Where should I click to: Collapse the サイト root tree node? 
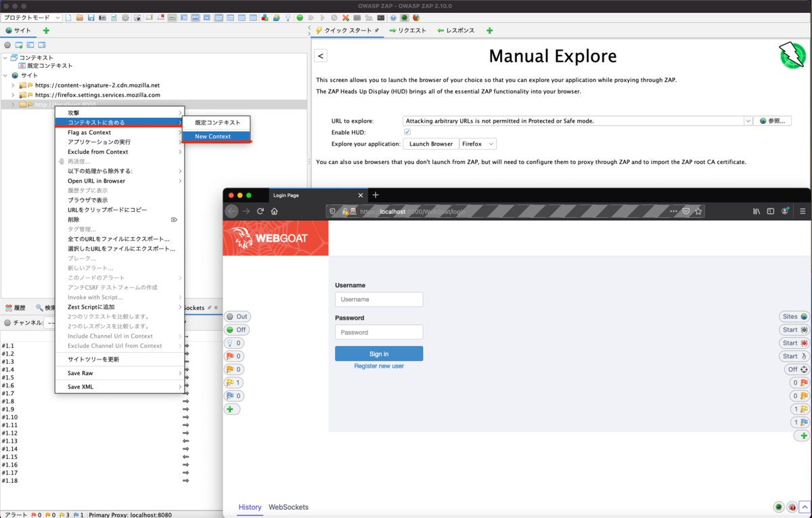point(6,75)
